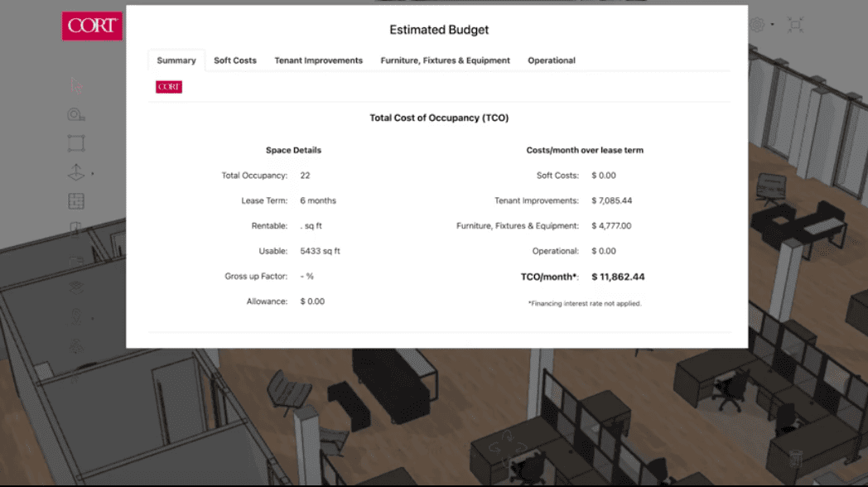Expand arrow beside location pin tool
This screenshot has height=487, width=868.
tap(93, 319)
